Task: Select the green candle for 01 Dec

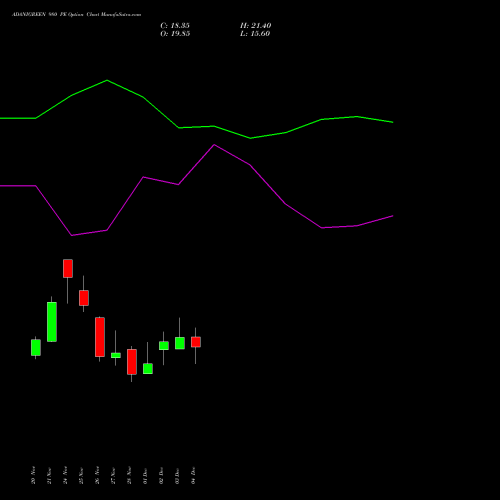Action: click(x=148, y=368)
